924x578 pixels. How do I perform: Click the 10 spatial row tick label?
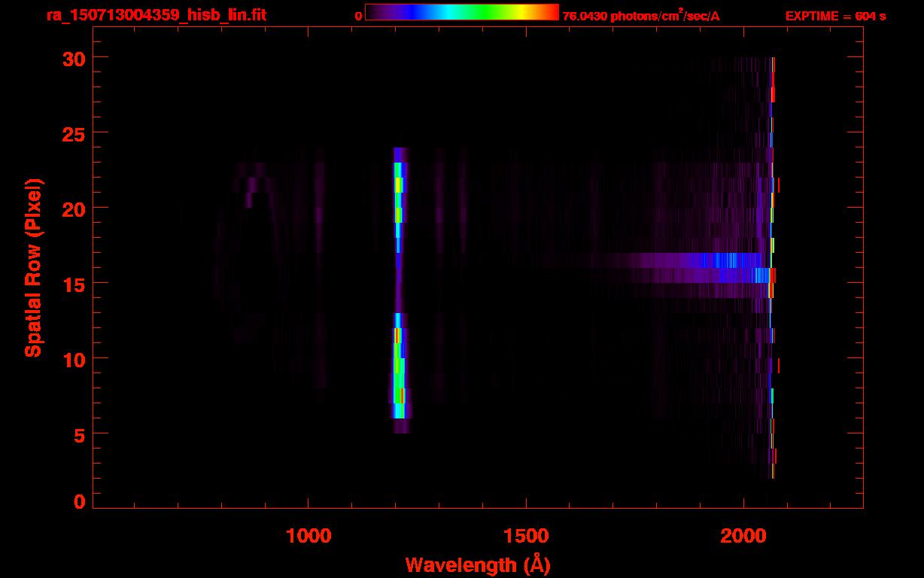tap(73, 359)
